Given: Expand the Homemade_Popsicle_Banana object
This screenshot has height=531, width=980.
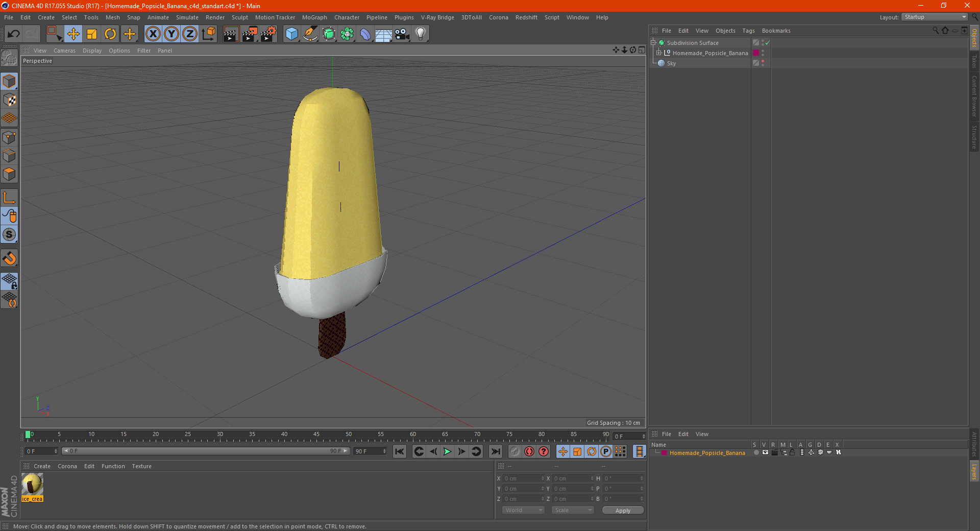Looking at the screenshot, I should [659, 53].
